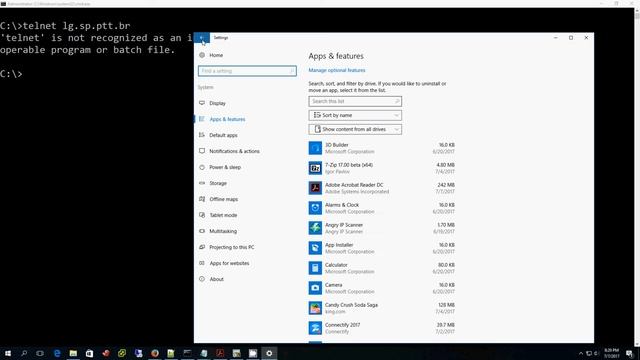Open Adobe Reader taskbar icon
This screenshot has width=640, height=360.
(220, 353)
